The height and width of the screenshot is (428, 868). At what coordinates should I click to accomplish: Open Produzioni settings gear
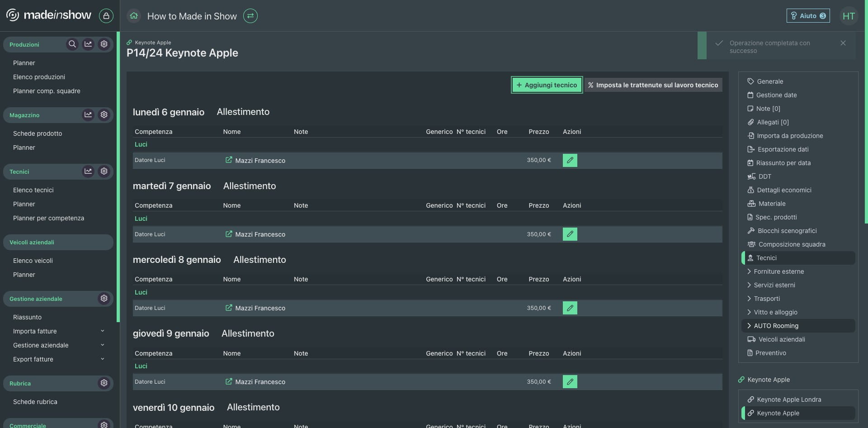pos(104,44)
